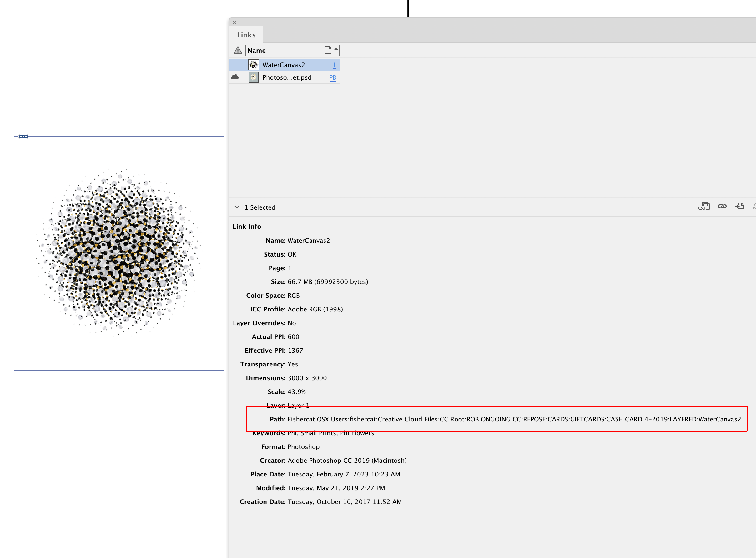Close the Links panel
This screenshot has width=756, height=558.
pos(234,22)
